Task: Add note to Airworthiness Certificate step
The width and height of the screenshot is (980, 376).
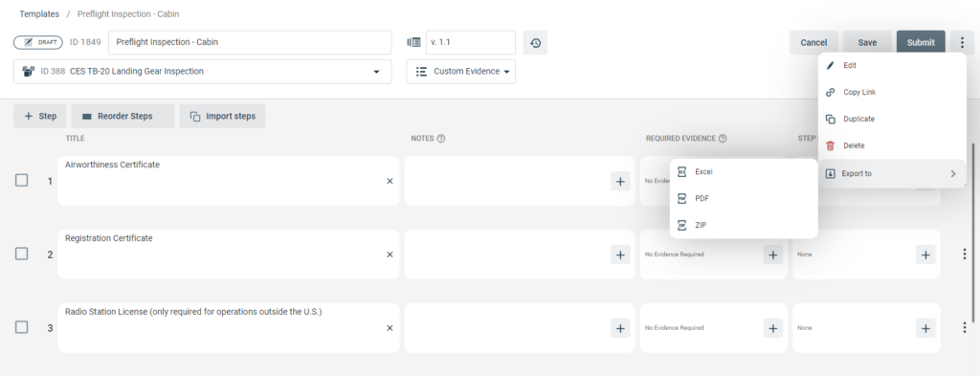Action: click(620, 181)
